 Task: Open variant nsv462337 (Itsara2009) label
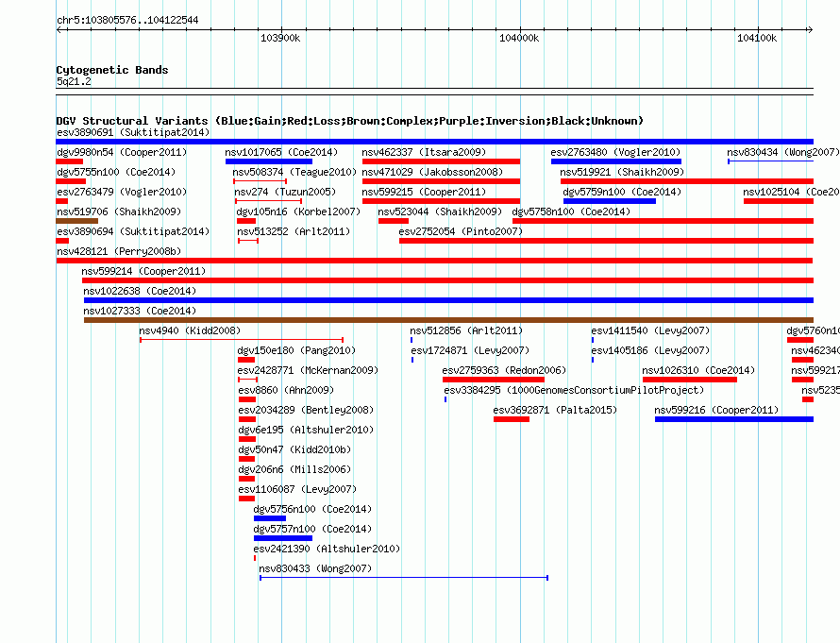coord(424,152)
